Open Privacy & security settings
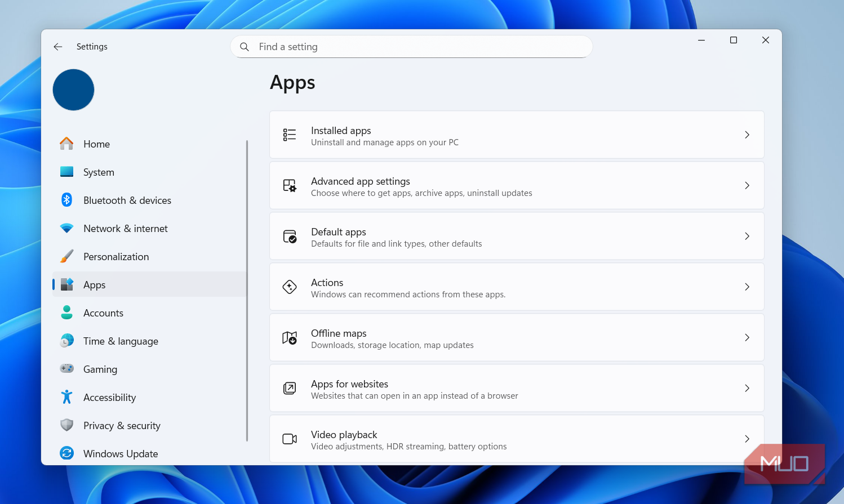844x504 pixels. pyautogui.click(x=149, y=425)
